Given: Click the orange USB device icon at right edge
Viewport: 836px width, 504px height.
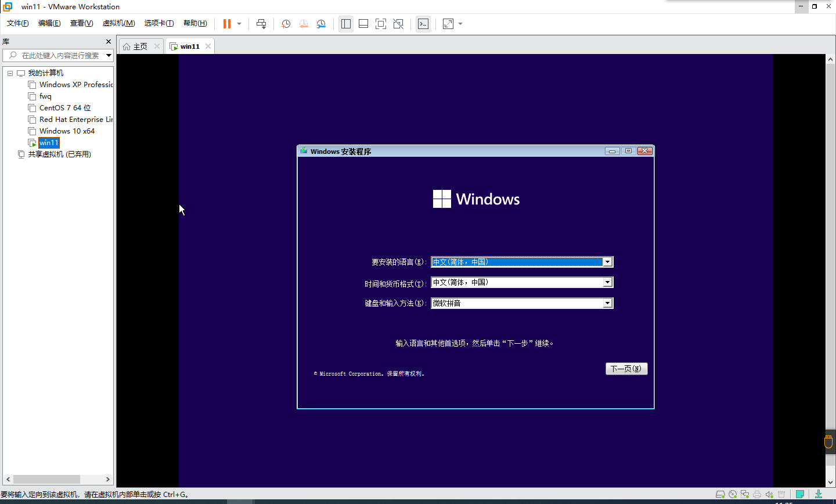Looking at the screenshot, I should [x=829, y=442].
